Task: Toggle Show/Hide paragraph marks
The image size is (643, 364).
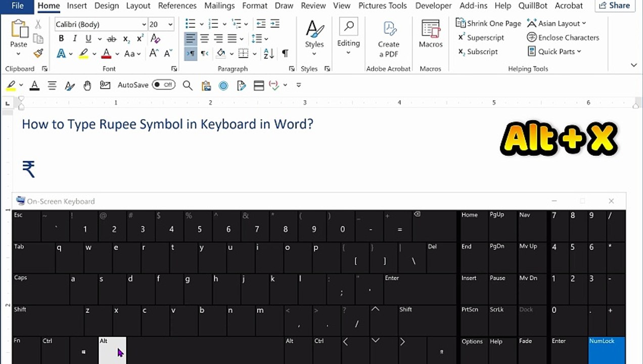Action: click(x=285, y=53)
